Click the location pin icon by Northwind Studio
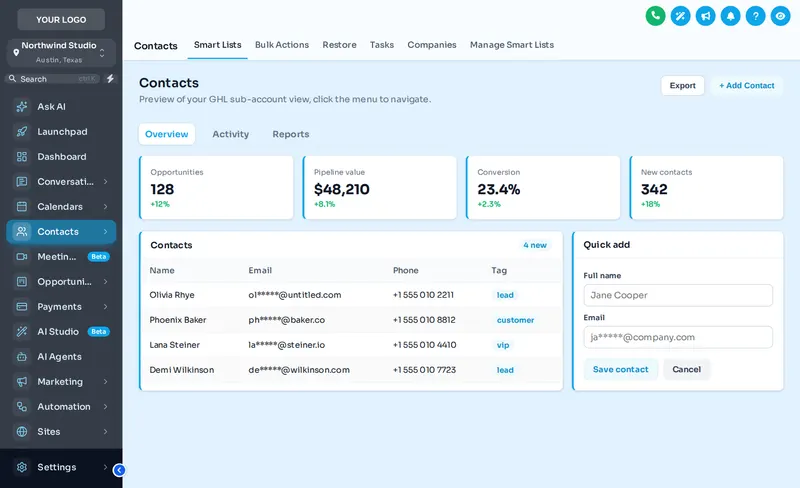The height and width of the screenshot is (488, 800). tap(16, 53)
